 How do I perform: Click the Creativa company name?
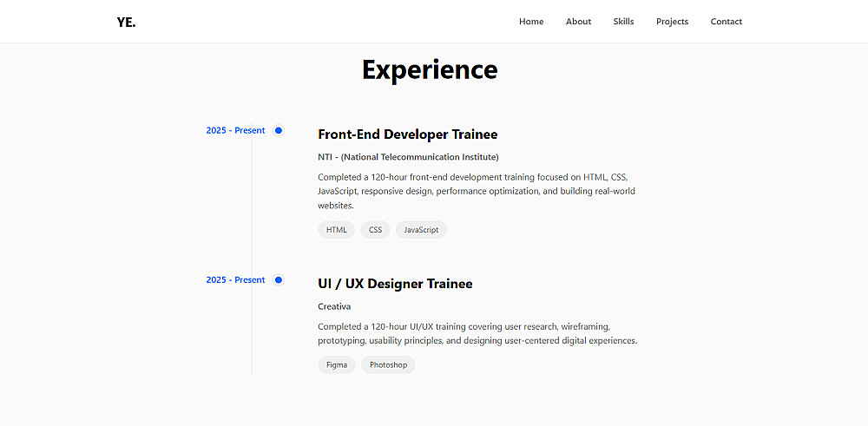[x=334, y=306]
